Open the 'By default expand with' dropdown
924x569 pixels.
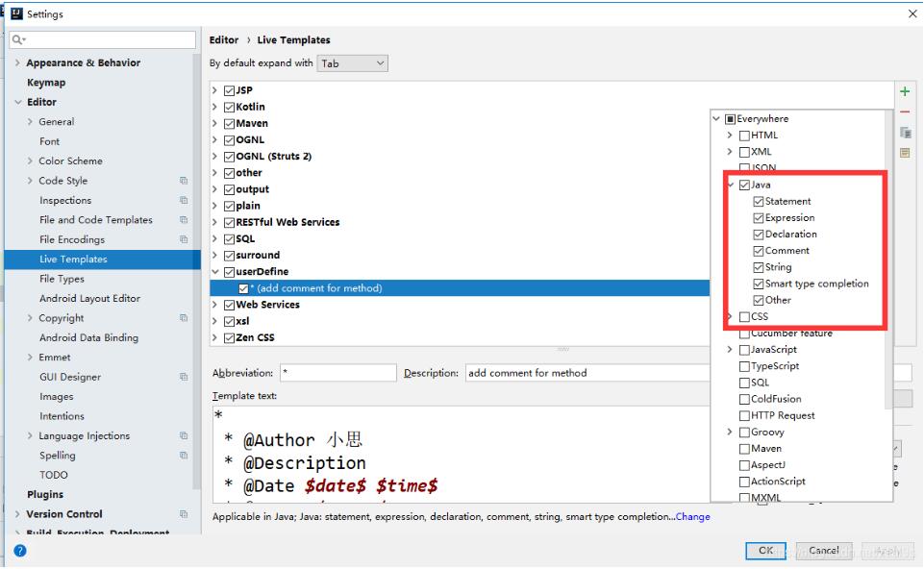click(x=353, y=62)
